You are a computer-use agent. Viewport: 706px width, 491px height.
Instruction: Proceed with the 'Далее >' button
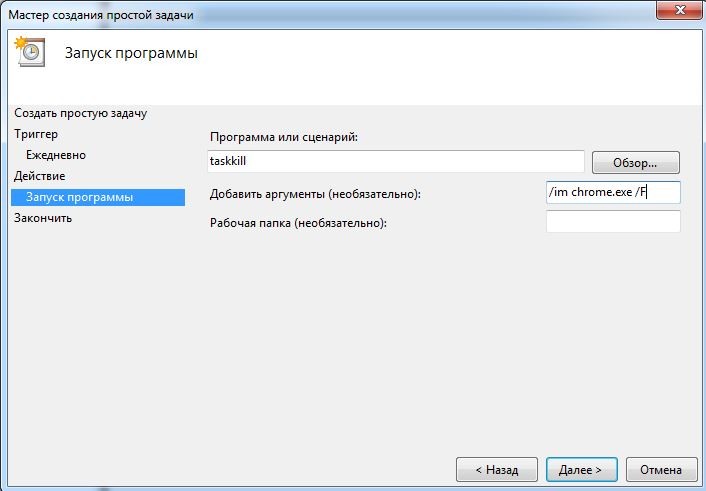(582, 469)
